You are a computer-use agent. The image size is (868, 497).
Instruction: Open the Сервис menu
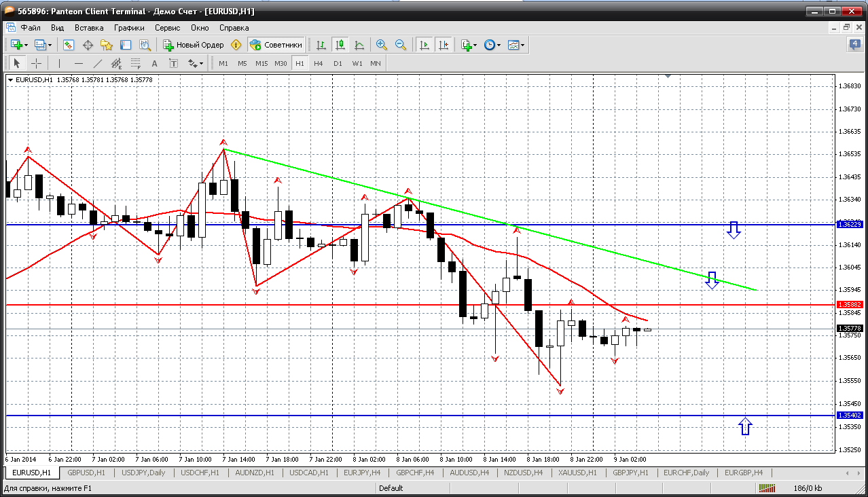click(x=167, y=28)
